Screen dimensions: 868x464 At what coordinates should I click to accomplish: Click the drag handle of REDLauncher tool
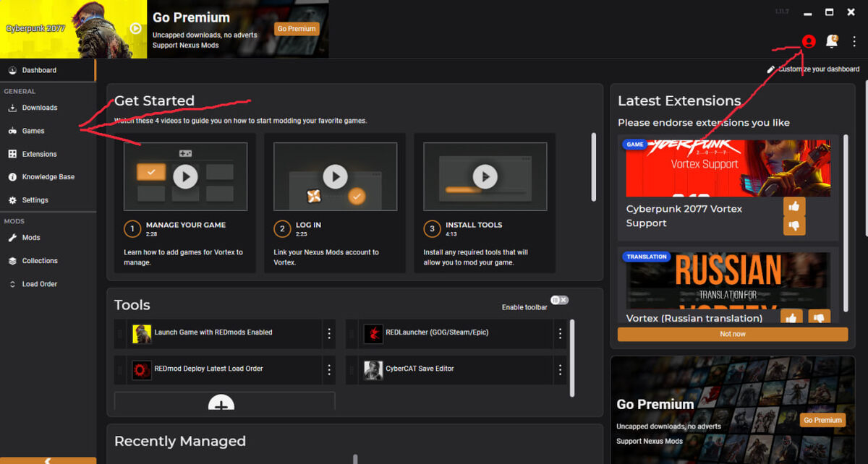click(x=352, y=333)
